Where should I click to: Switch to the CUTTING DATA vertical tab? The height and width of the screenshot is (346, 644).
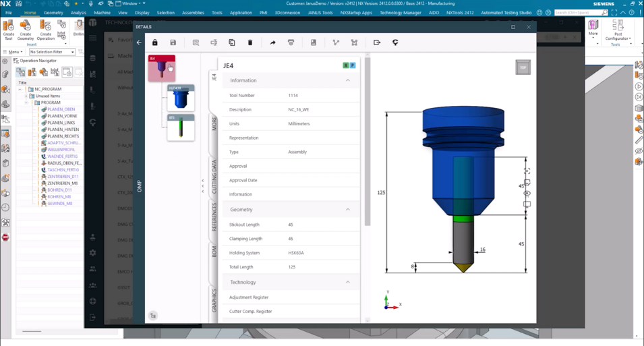(x=214, y=177)
